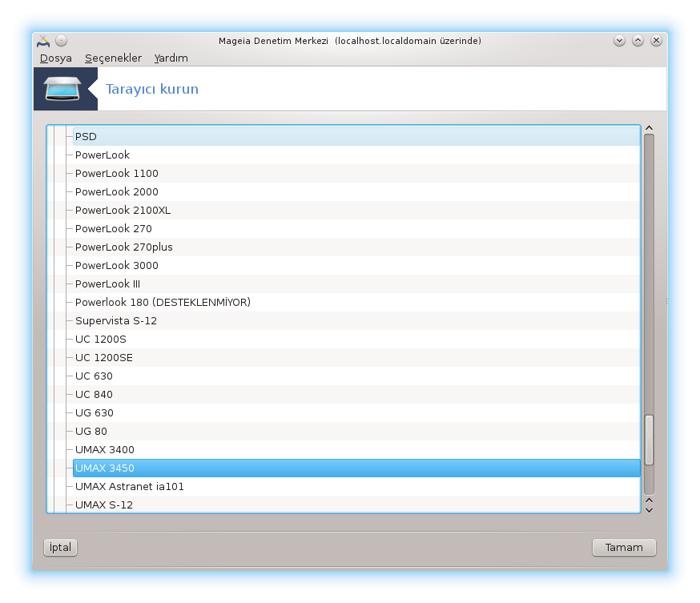Click the scroll-down arrow at the very bottom
Viewport: 700px width, 603px height.
pos(649,510)
